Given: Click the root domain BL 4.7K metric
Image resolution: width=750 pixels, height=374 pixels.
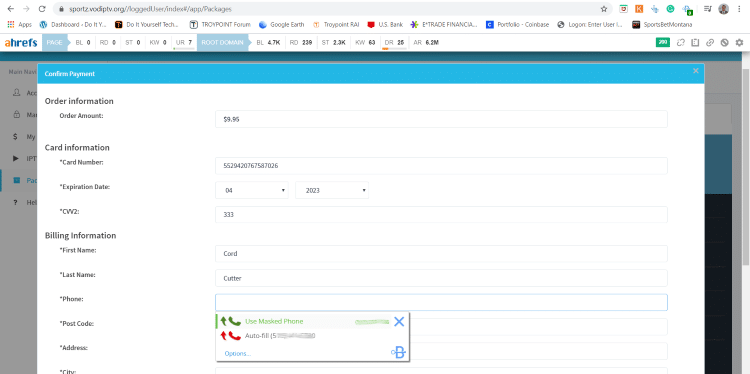Looking at the screenshot, I should 268,43.
